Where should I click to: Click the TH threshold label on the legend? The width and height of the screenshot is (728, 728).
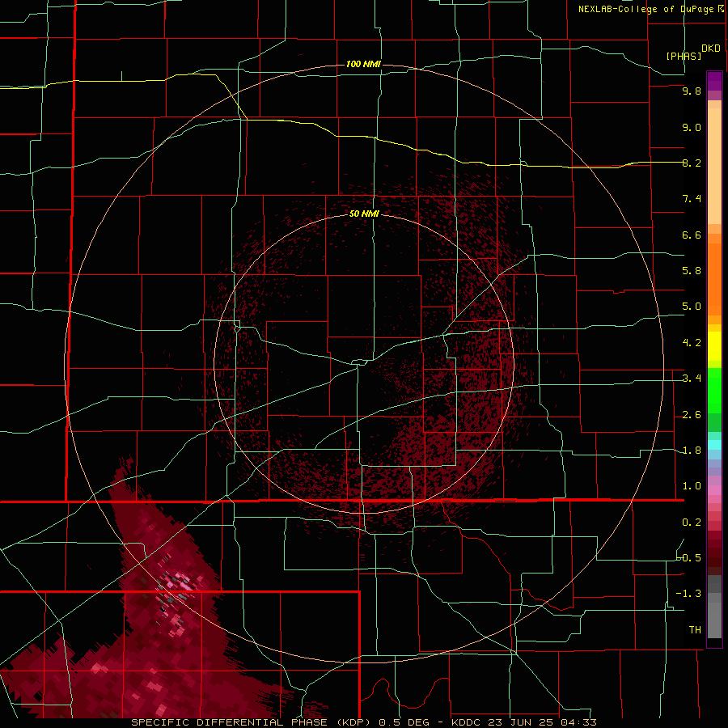[x=695, y=630]
